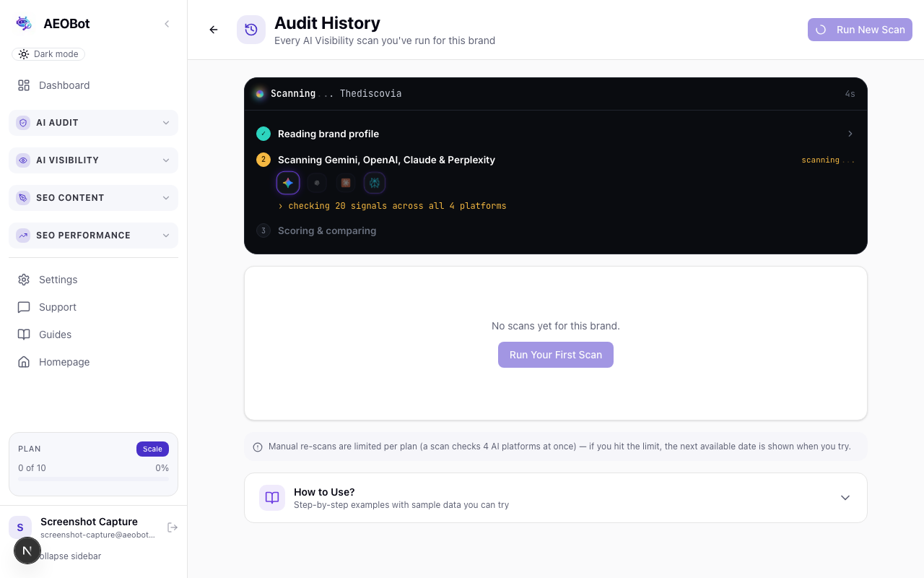Expand the SEO PERFORMANCE section

(93, 236)
